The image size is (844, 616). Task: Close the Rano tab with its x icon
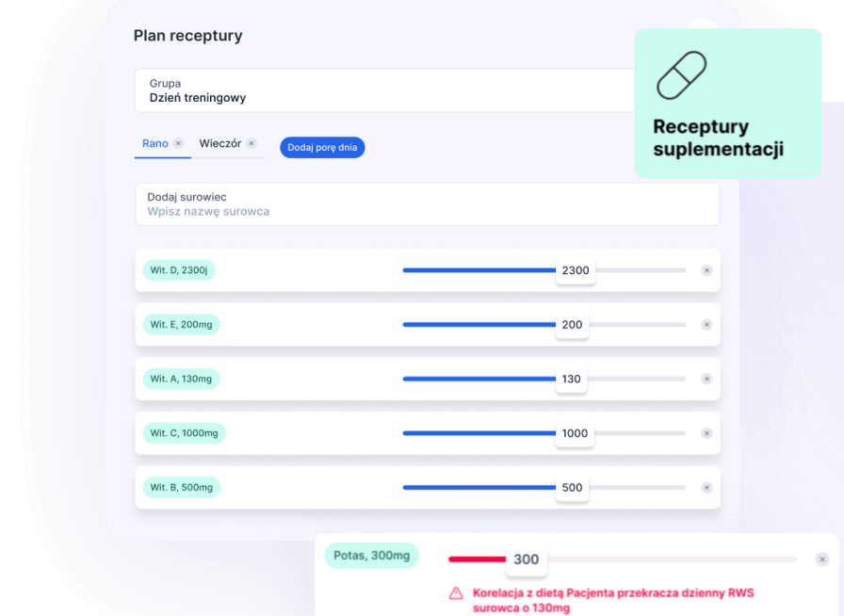(x=178, y=144)
